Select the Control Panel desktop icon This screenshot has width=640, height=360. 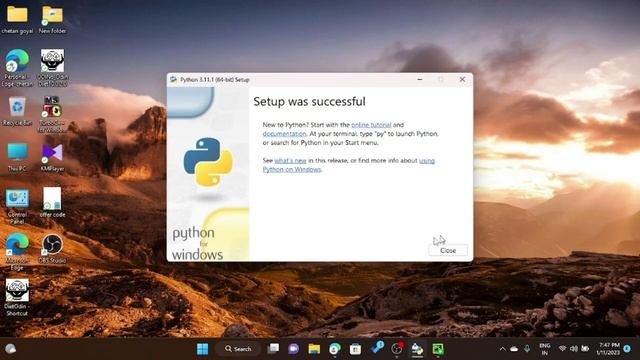(x=17, y=206)
